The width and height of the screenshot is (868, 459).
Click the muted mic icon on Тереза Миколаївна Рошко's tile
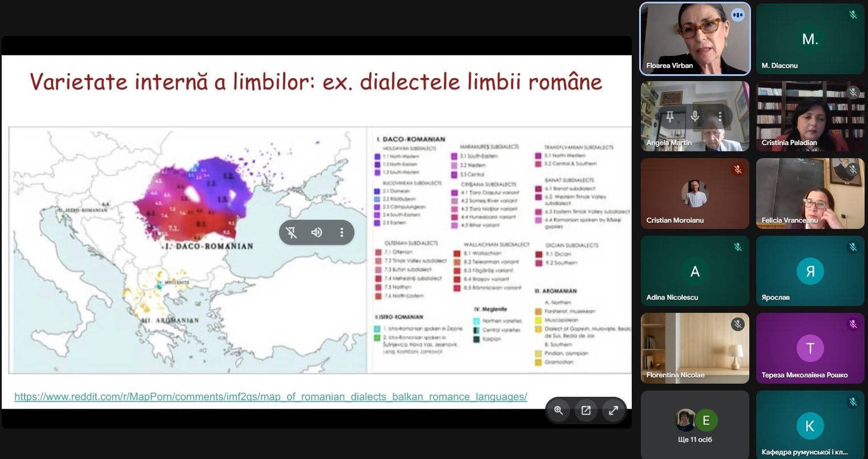click(x=853, y=324)
